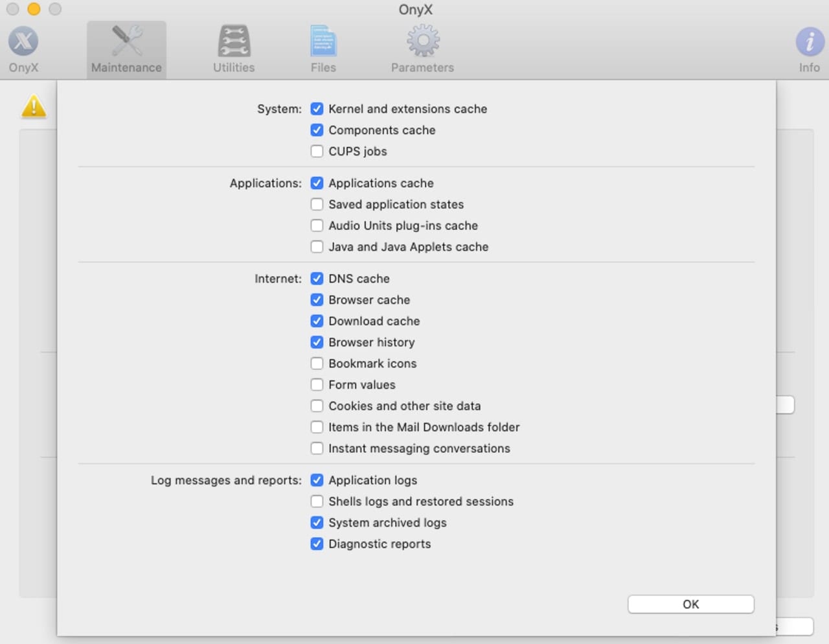
Task: Enable Instant messaging conversations checkbox
Action: coord(317,448)
